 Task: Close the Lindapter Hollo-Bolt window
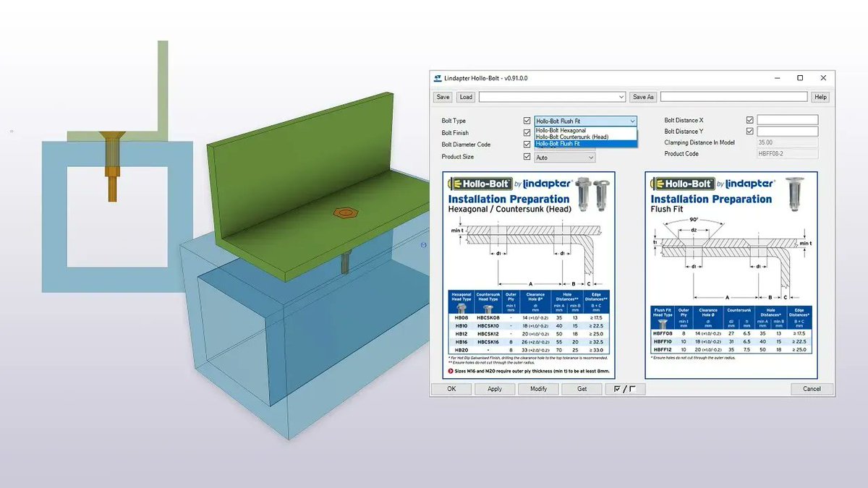click(823, 78)
